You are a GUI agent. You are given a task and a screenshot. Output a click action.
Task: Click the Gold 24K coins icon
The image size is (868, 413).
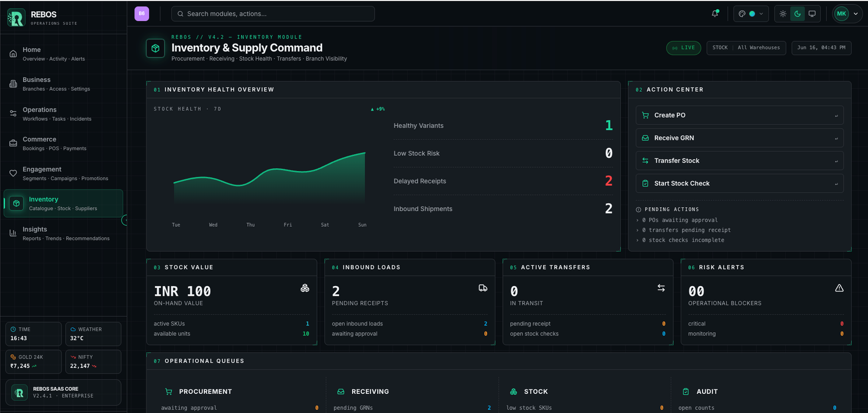(13, 357)
